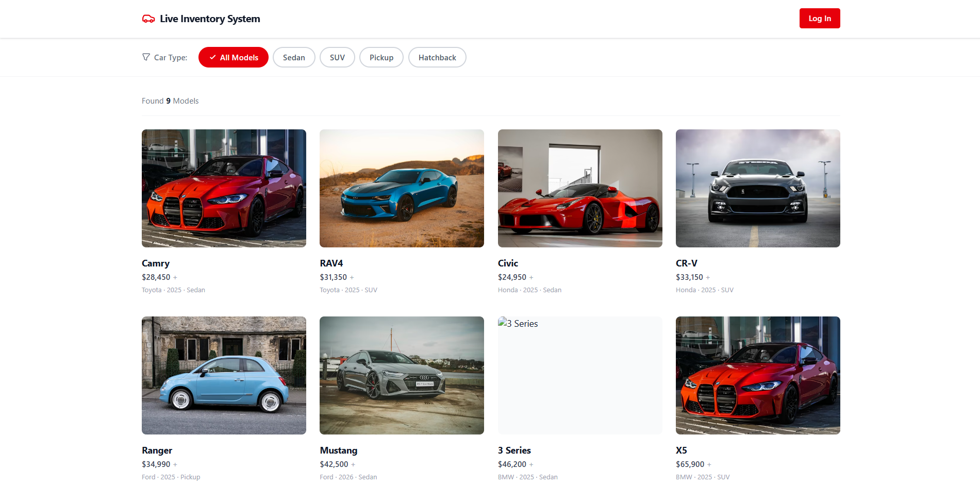Click the plus icon beside RAV4's $31,350 price
This screenshot has width=980, height=485.
(352, 278)
